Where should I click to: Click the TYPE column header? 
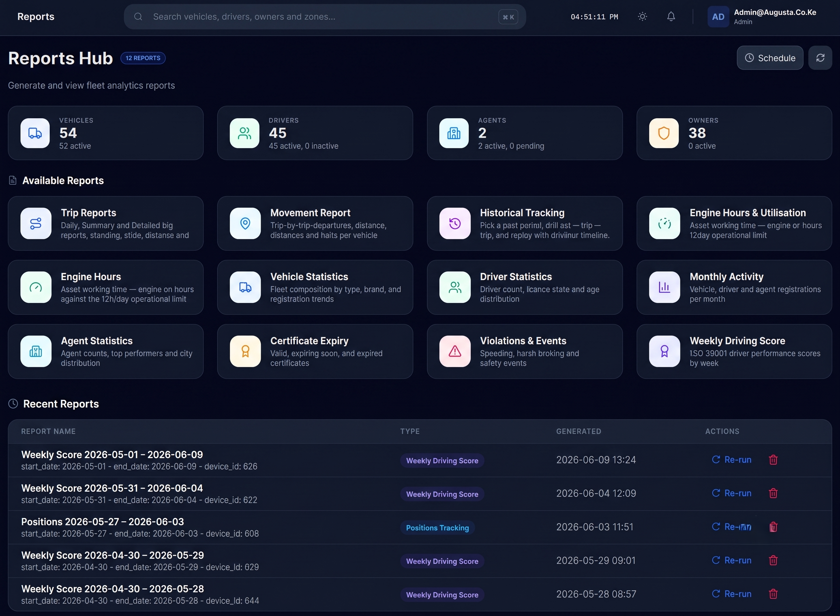pyautogui.click(x=410, y=432)
